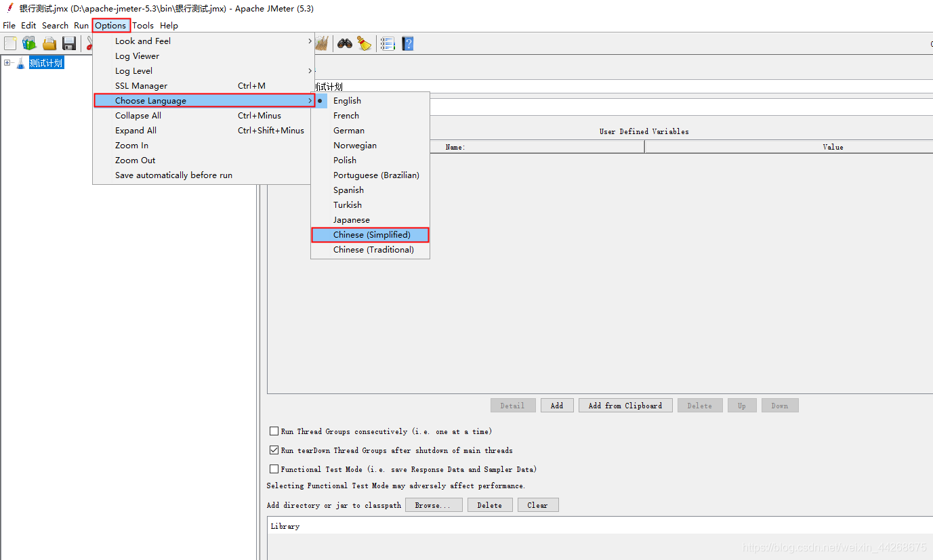Click the classpath Delete button

click(490, 505)
